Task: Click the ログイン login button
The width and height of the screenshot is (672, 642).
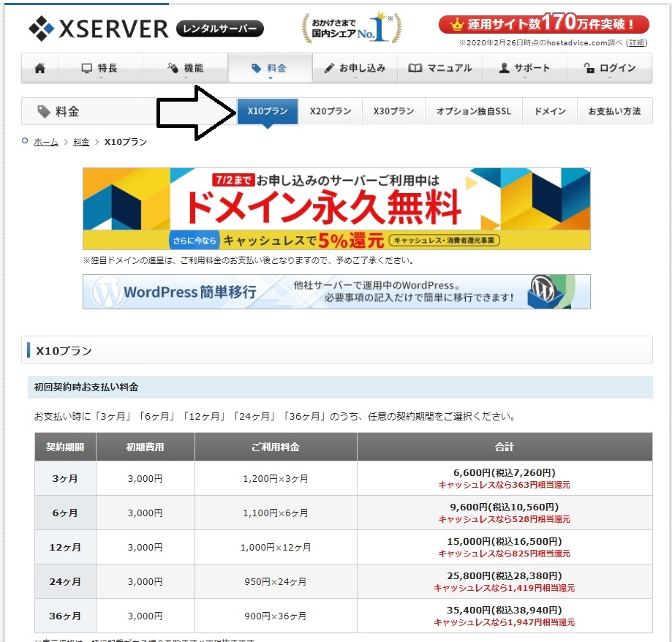Action: 610,68
